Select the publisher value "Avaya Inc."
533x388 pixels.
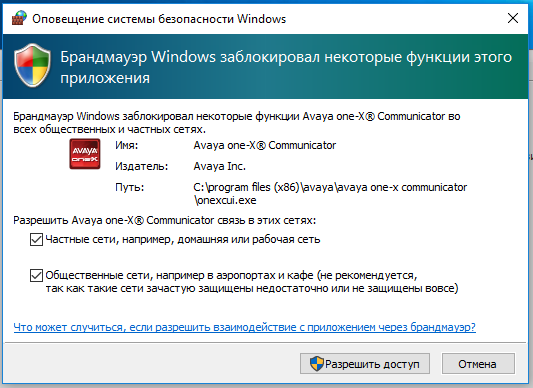pyautogui.click(x=220, y=166)
